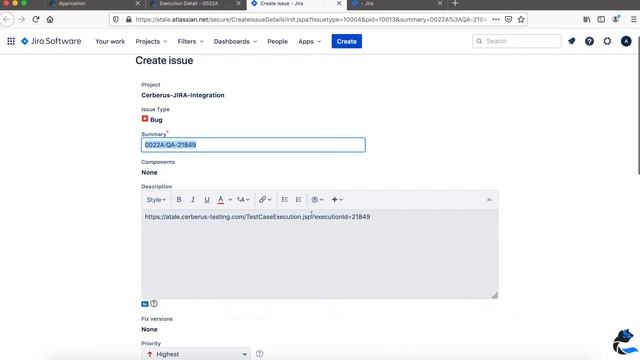Click the visual mode icon below description
This screenshot has width=640, height=360.
(x=145, y=304)
